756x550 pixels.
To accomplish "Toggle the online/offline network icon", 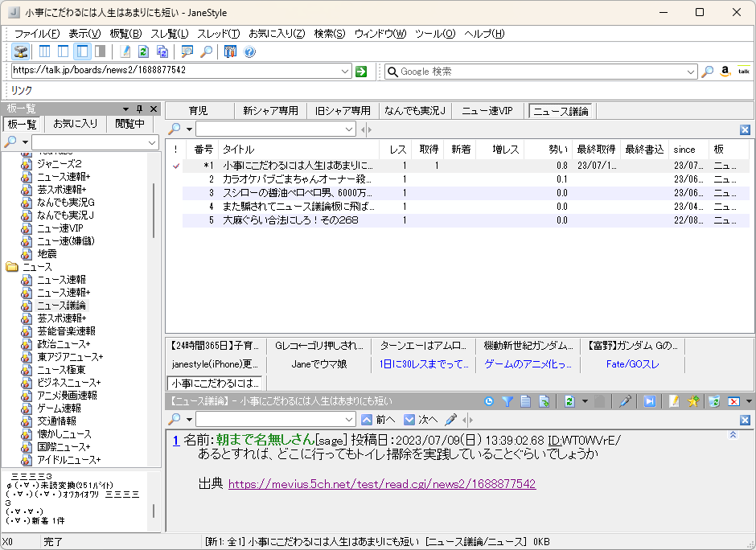I will 20,51.
